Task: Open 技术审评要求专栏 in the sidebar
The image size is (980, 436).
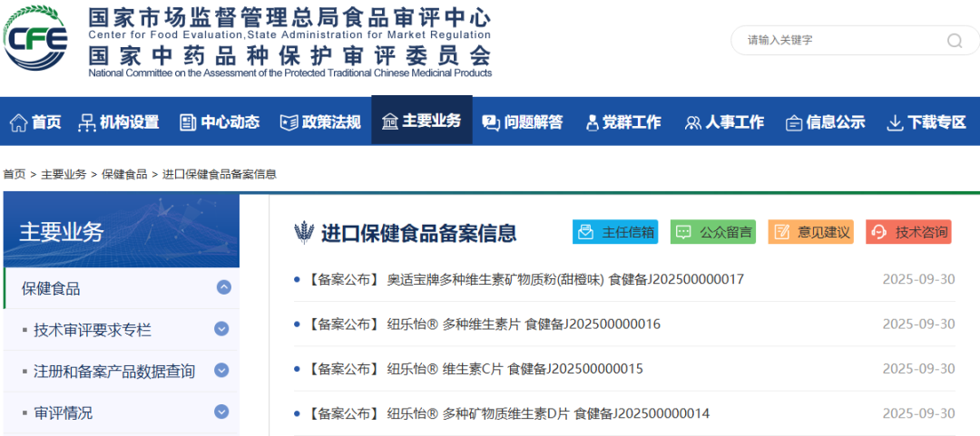Action: [x=93, y=330]
